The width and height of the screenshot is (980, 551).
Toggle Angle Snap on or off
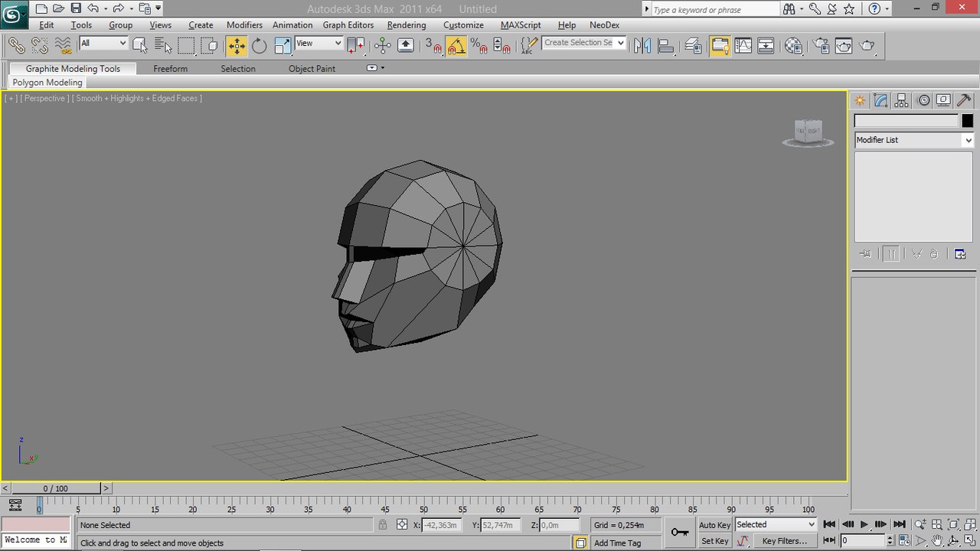pyautogui.click(x=456, y=46)
